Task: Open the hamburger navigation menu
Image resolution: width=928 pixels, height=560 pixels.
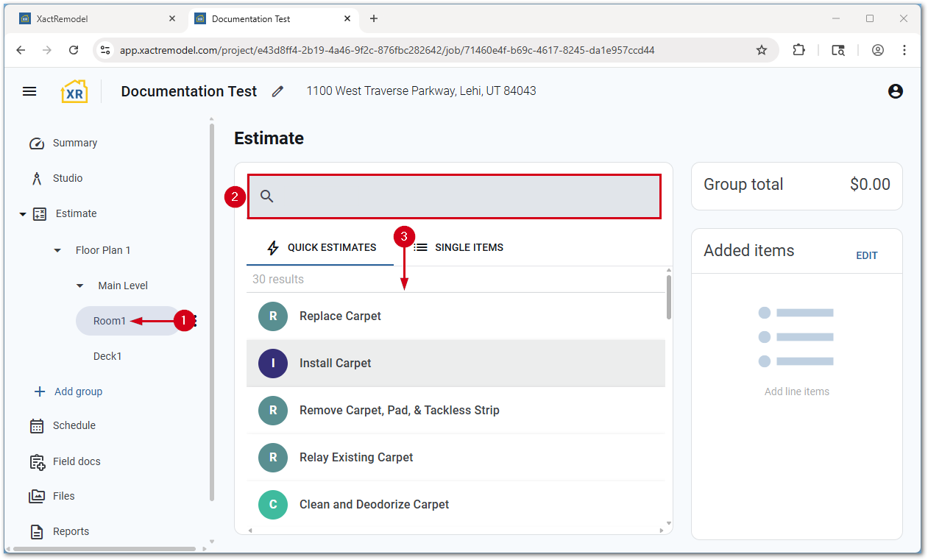Action: 29,91
